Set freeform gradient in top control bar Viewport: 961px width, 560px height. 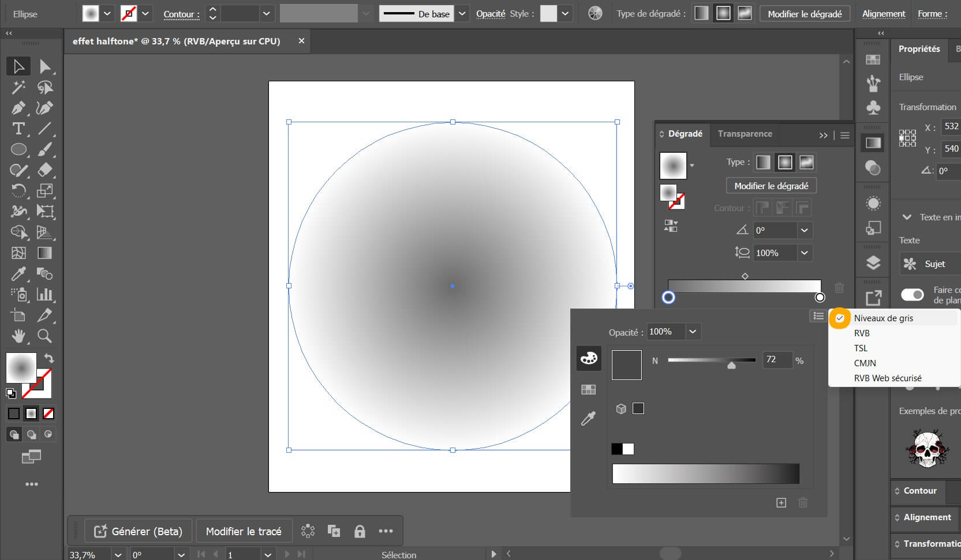[x=745, y=13]
